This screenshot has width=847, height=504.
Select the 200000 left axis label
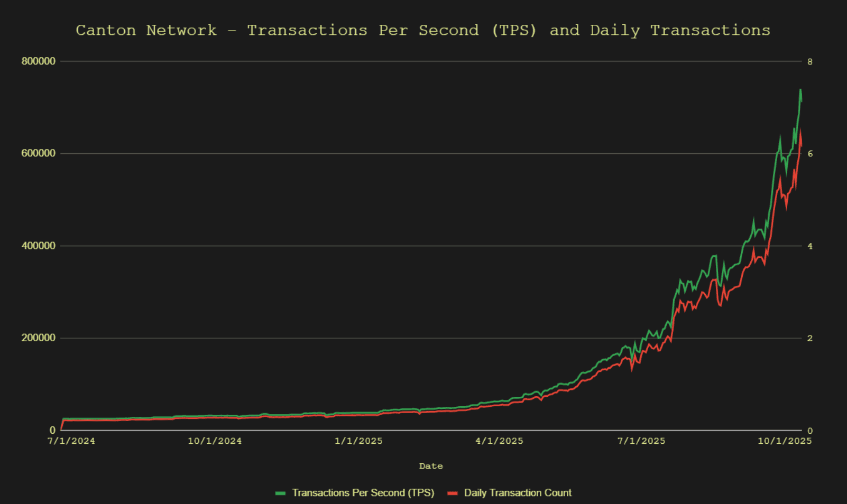pos(39,338)
